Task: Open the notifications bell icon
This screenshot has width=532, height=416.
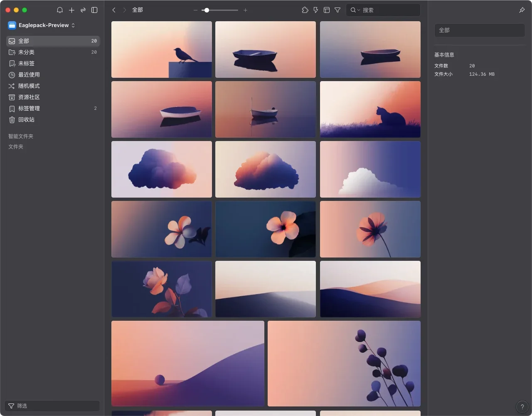Action: (x=60, y=10)
